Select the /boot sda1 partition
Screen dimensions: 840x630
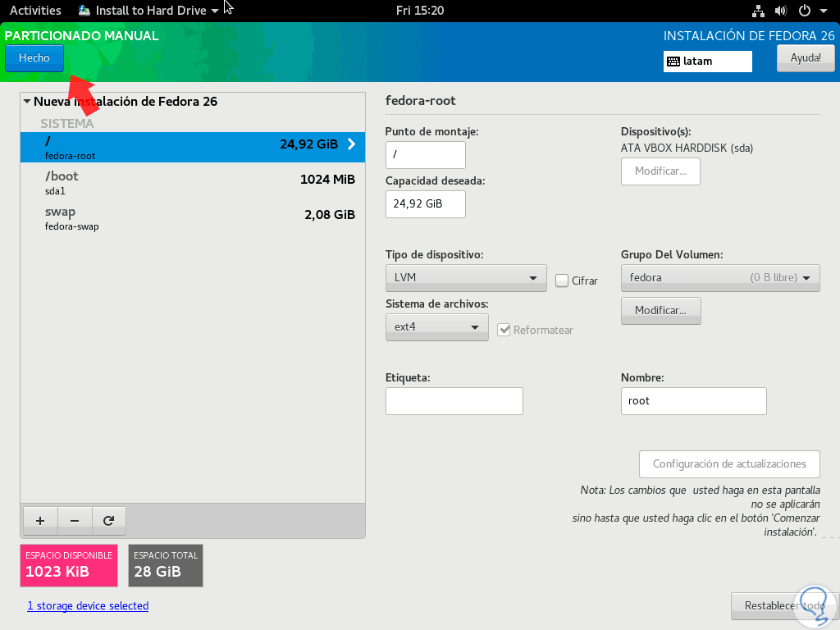click(x=193, y=183)
